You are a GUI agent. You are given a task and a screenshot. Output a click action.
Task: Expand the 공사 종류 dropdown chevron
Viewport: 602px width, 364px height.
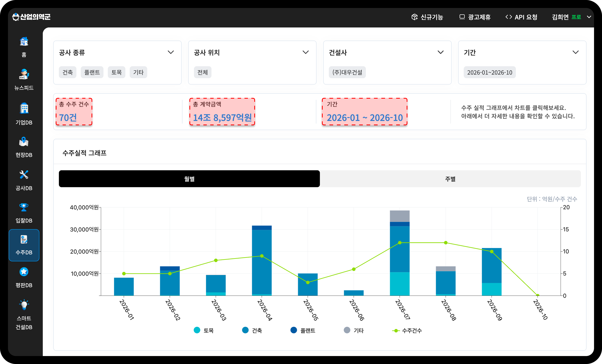[x=171, y=52]
